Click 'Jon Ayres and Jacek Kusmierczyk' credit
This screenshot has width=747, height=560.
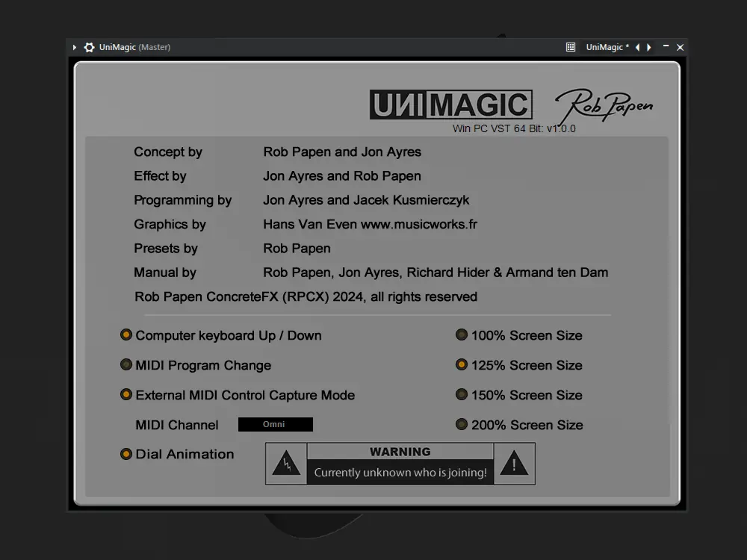coord(366,200)
